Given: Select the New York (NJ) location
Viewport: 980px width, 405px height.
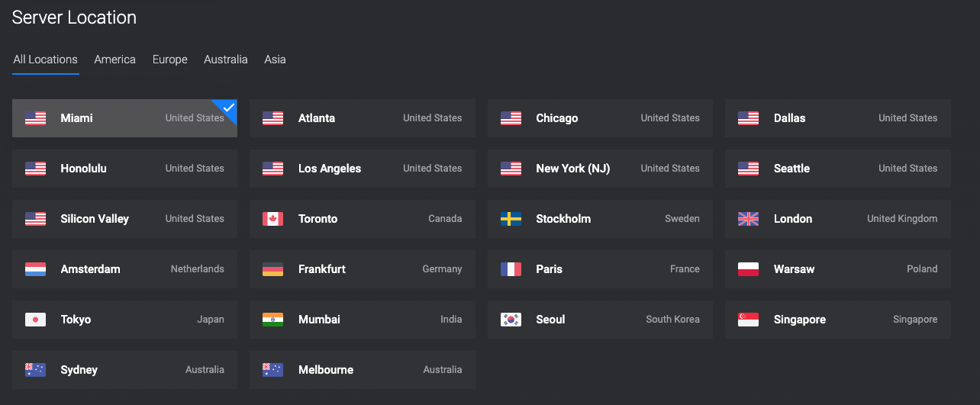Looking at the screenshot, I should pos(600,169).
